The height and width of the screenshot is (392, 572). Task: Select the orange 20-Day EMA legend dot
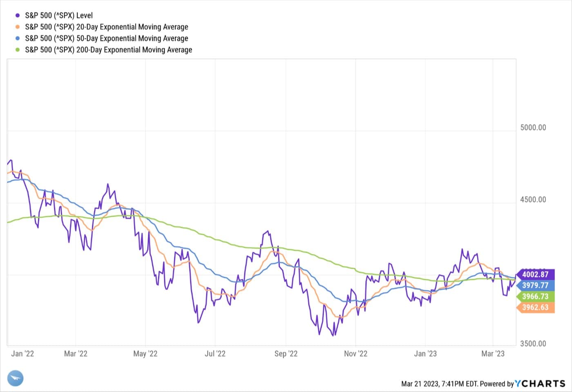click(18, 27)
